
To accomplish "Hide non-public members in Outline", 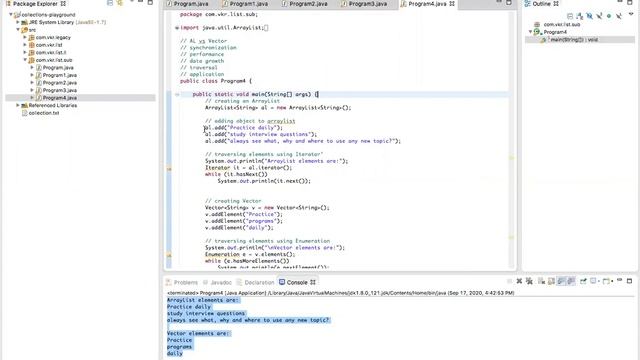I will 609,16.
